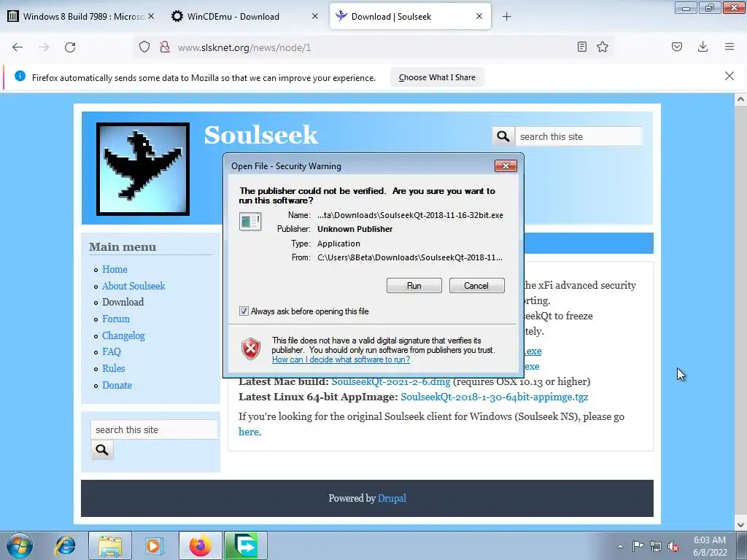This screenshot has height=560, width=747.
Task: Open the Save to Pocket icon
Action: click(x=677, y=47)
